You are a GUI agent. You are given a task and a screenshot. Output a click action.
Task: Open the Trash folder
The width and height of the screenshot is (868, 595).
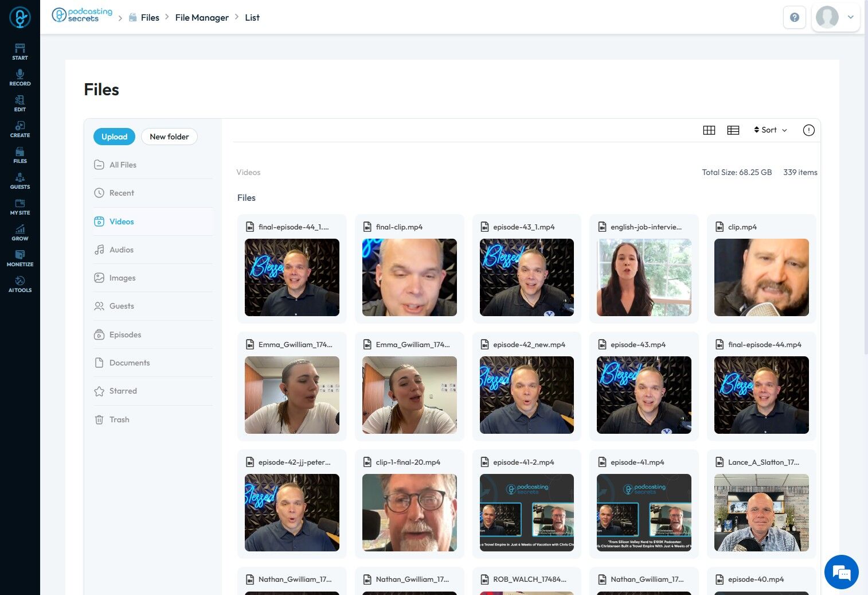(119, 419)
